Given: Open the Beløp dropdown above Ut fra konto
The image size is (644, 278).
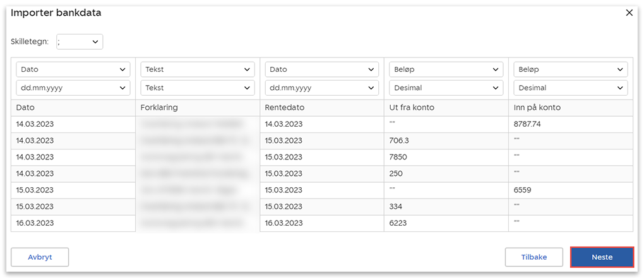Looking at the screenshot, I should click(446, 69).
